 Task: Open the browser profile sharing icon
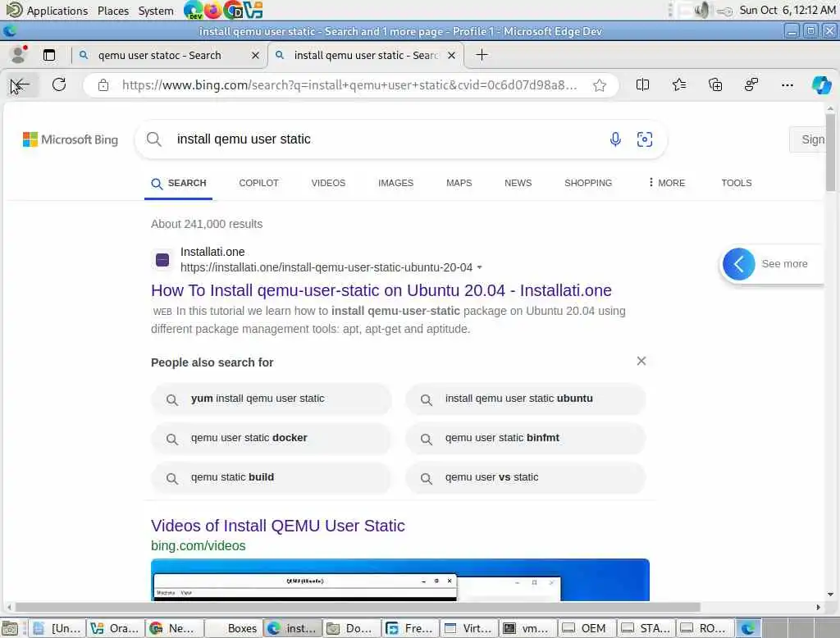tap(751, 84)
